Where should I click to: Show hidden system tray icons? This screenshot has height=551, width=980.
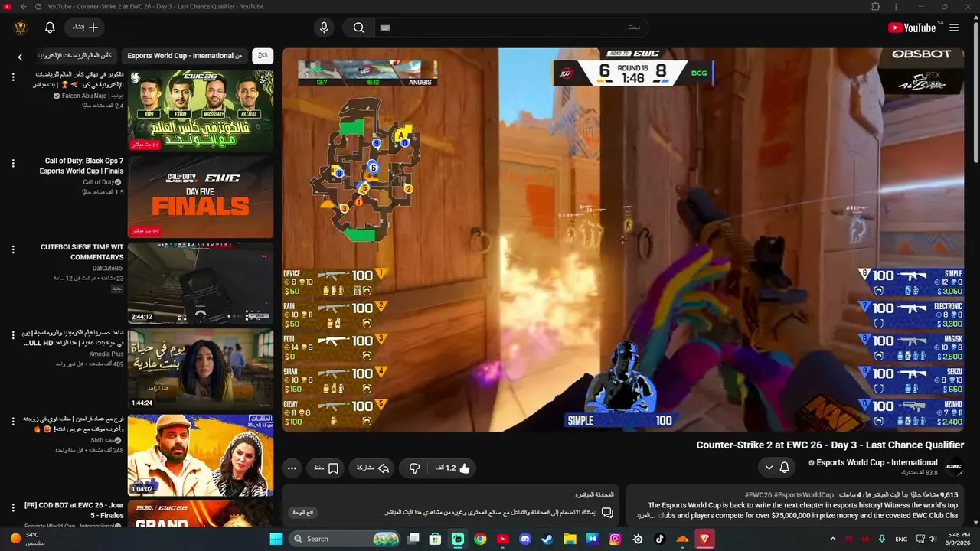coord(833,539)
